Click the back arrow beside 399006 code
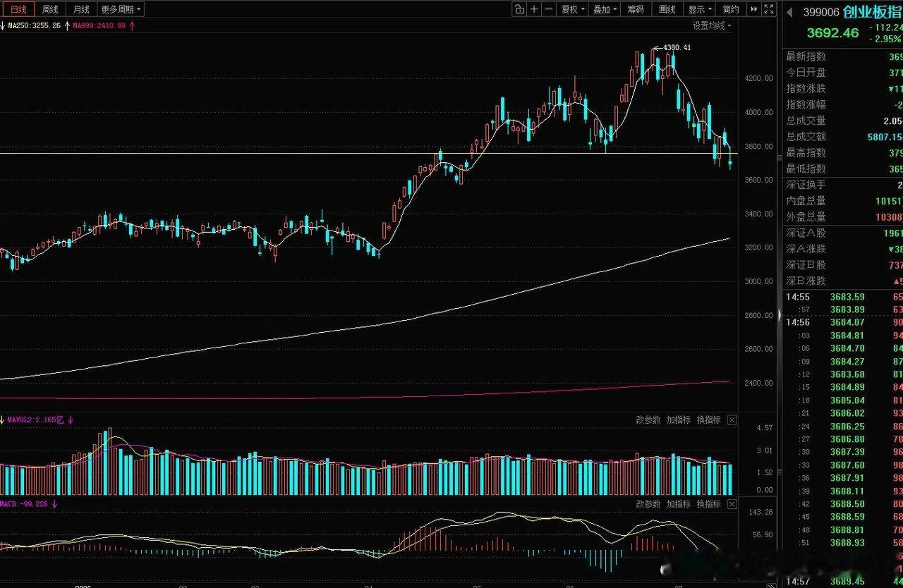This screenshot has width=903, height=588. tap(789, 12)
